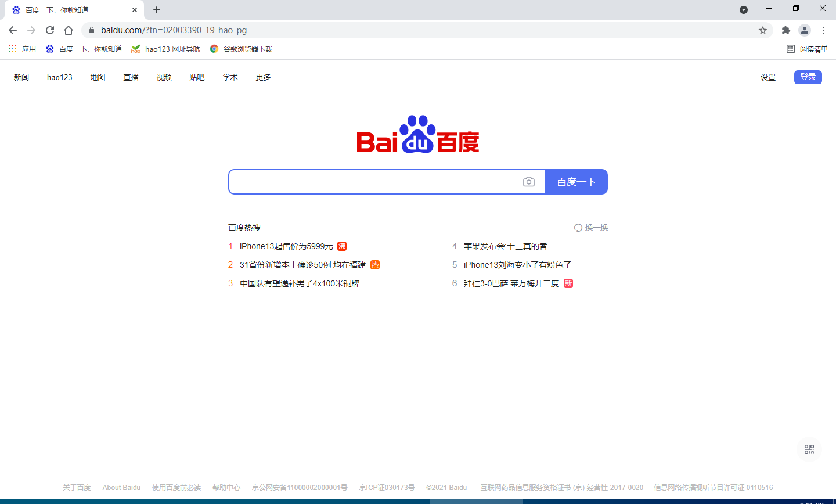Click the camera image search icon

529,182
